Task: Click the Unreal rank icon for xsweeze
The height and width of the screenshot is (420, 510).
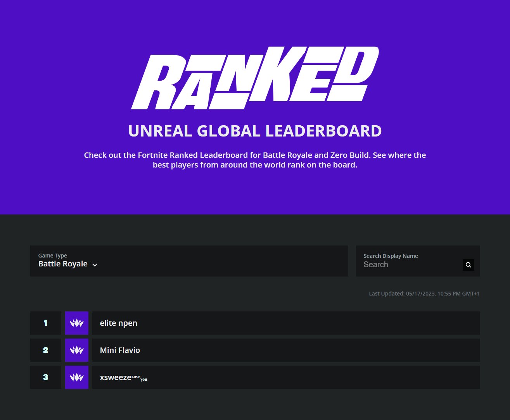Action: coord(77,377)
